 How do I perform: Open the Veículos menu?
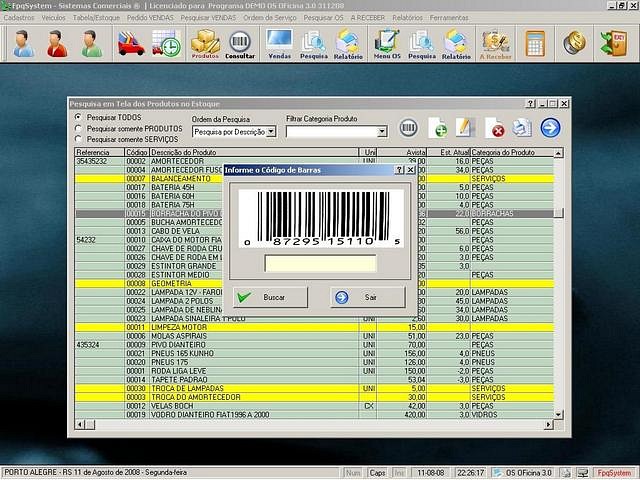click(x=53, y=18)
